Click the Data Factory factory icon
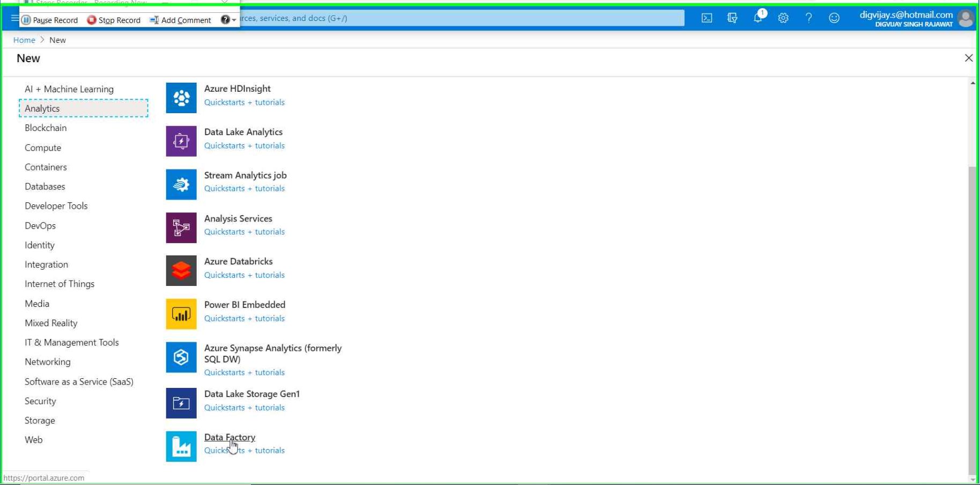This screenshot has width=980, height=485. pos(181,446)
